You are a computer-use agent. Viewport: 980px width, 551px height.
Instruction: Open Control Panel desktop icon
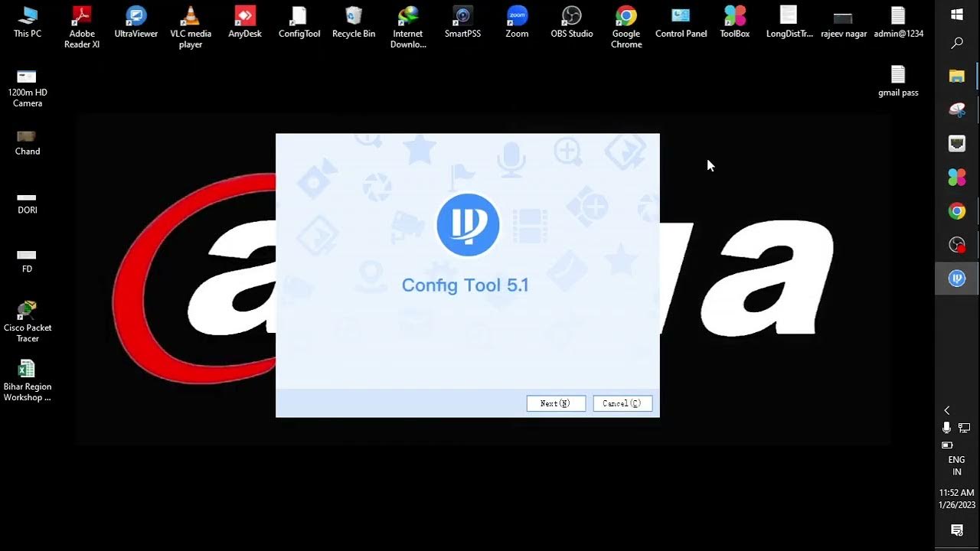pos(681,21)
